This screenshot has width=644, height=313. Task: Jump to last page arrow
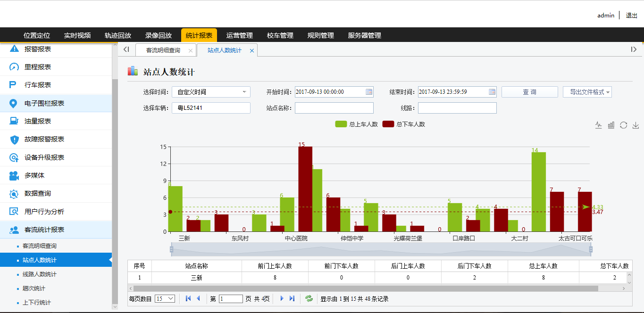coord(292,298)
